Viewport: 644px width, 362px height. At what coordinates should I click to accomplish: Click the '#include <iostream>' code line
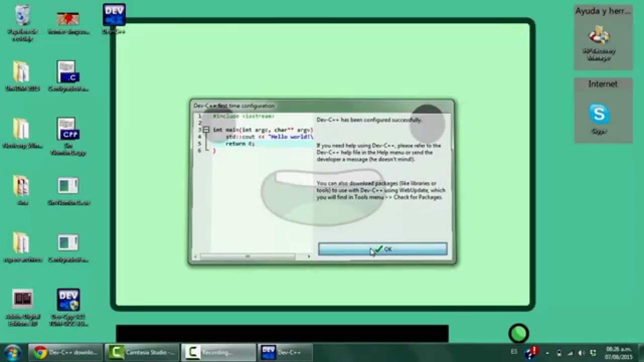244,116
